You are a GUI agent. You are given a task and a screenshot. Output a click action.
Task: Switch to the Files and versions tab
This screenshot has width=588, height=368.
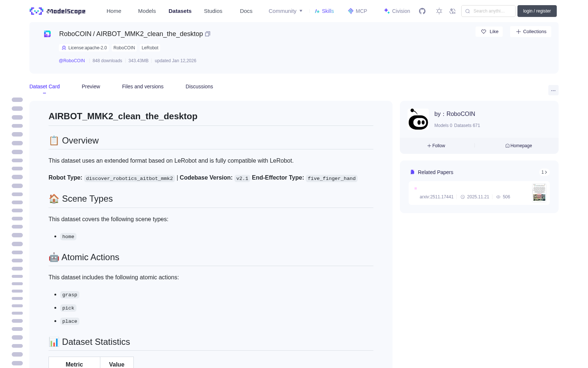143,86
